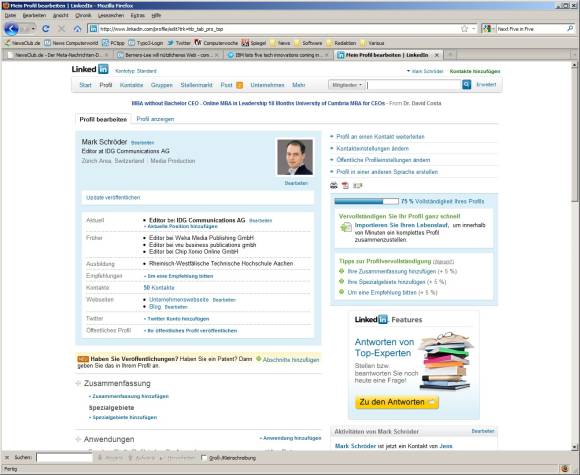Open the Mitglieder search type dropdown
The height and width of the screenshot is (475, 580).
tap(346, 85)
